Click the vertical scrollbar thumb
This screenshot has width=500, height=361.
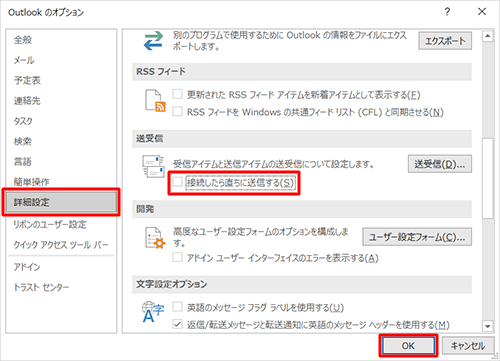pos(488,178)
